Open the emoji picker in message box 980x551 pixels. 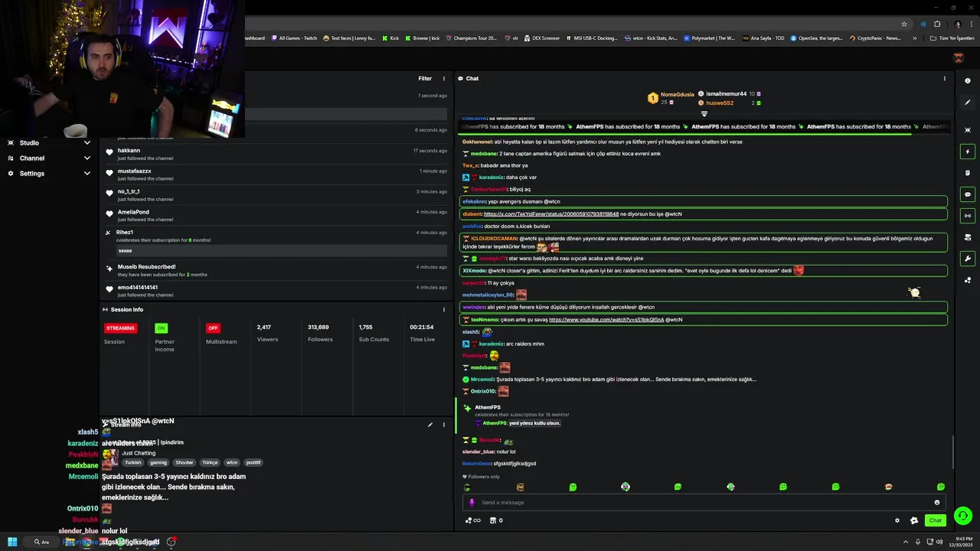click(x=936, y=503)
